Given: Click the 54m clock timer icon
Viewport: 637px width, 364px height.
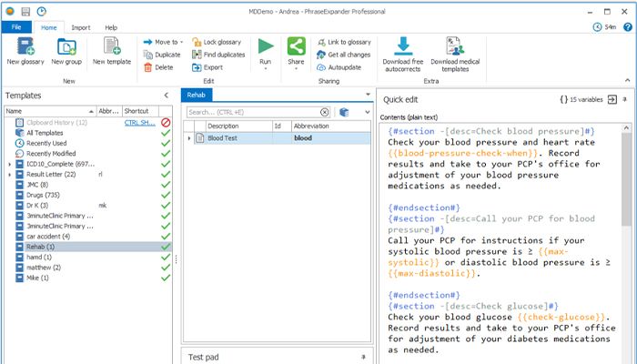Looking at the screenshot, I should point(597,27).
